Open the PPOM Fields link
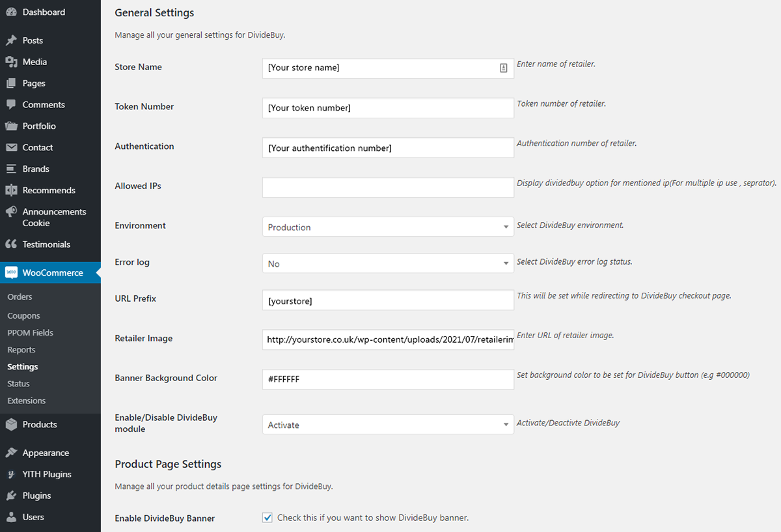The height and width of the screenshot is (532, 781). [x=30, y=332]
